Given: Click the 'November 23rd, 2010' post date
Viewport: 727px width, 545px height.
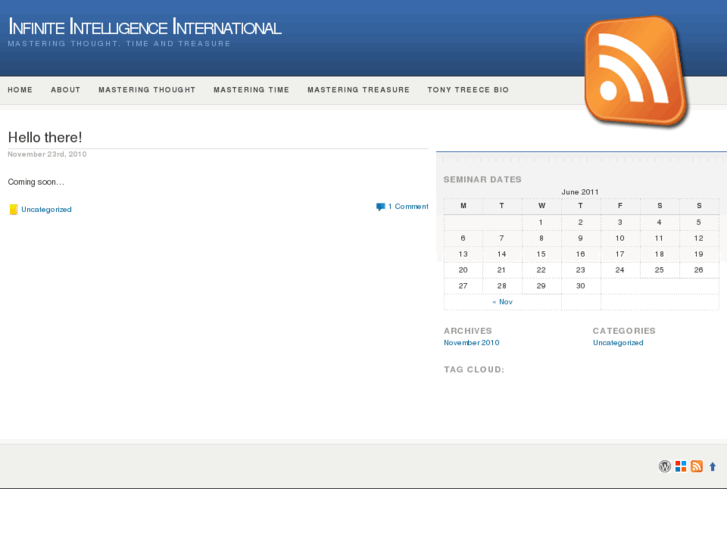Looking at the screenshot, I should pos(47,154).
